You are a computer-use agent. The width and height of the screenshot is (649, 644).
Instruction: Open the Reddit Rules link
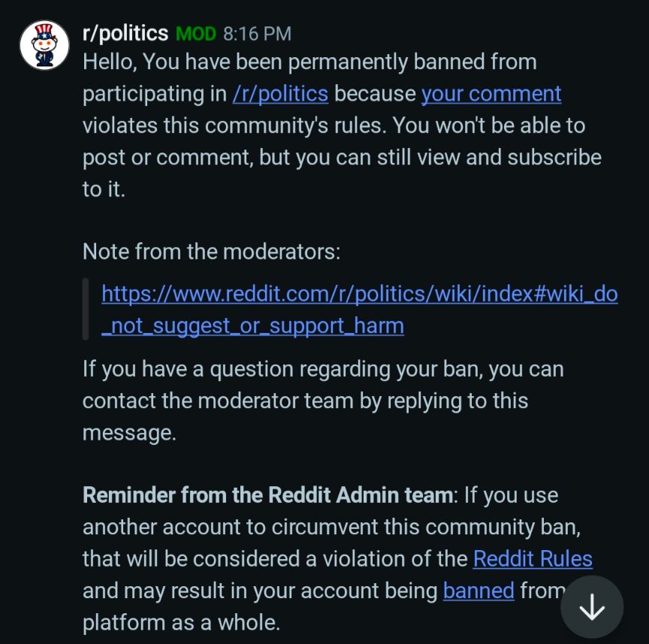click(x=533, y=558)
